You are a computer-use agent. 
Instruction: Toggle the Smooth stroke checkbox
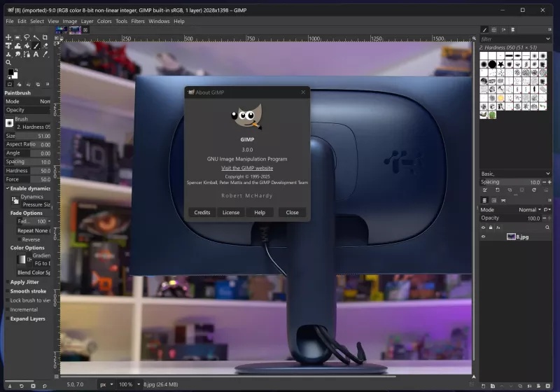(8, 291)
